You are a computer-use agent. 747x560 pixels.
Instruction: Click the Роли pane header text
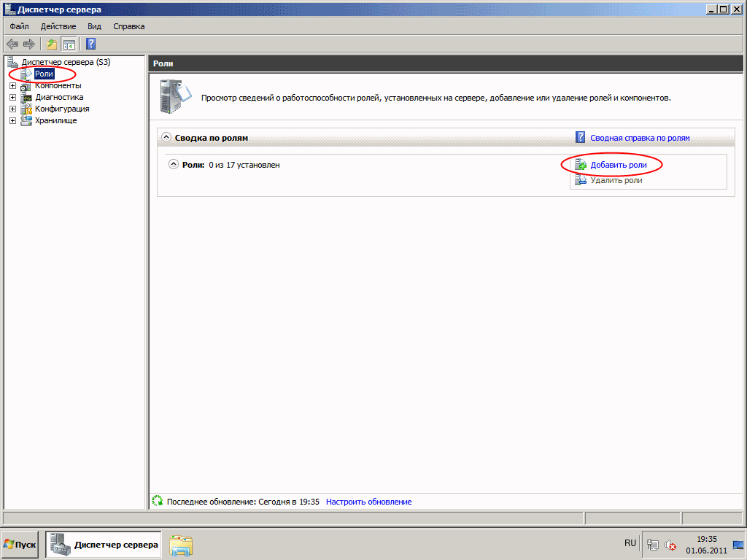coord(163,63)
